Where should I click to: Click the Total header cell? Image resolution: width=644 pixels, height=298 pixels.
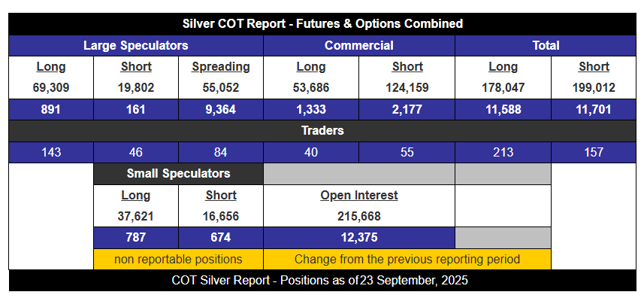[546, 46]
